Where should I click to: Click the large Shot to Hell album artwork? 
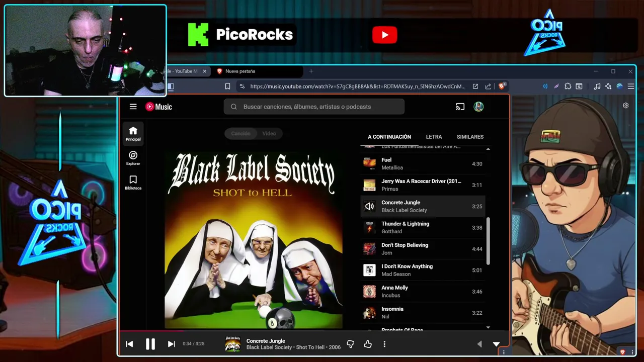click(x=254, y=239)
